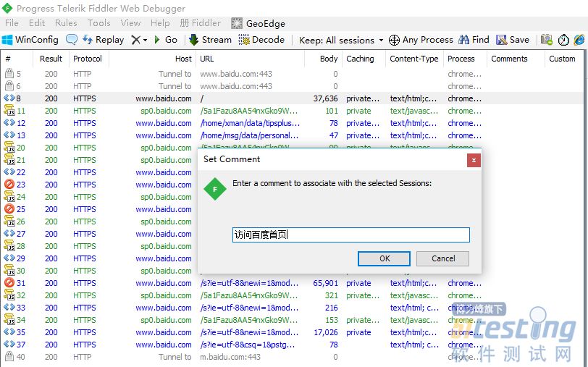
Task: Click URL /s?ie=utf-8&csq=1&pstg... in session 37
Action: tap(247, 345)
